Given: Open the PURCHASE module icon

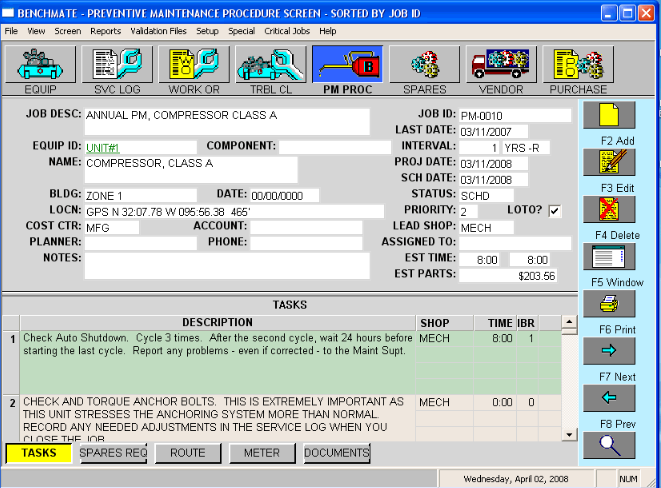Looking at the screenshot, I should 579,65.
